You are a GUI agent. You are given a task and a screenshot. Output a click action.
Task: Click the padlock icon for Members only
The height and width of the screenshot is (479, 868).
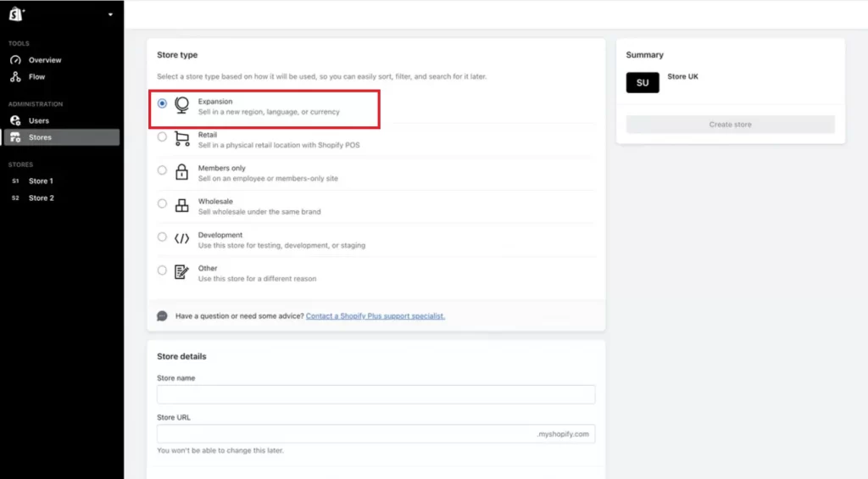click(181, 171)
